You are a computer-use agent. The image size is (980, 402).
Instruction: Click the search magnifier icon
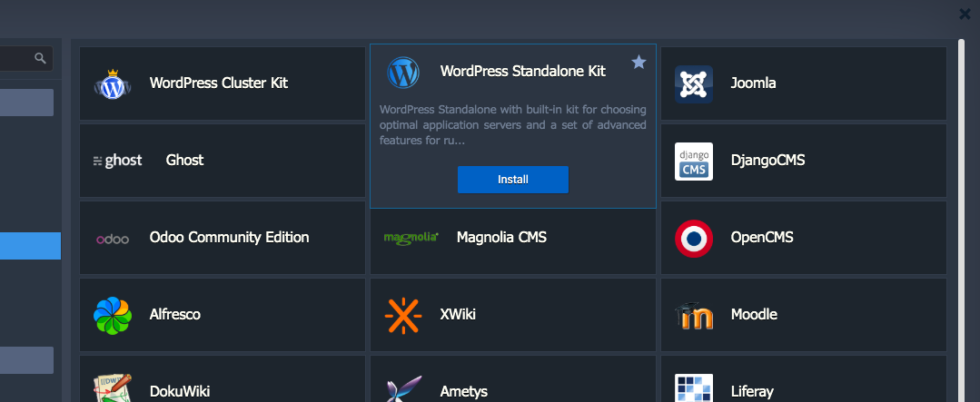(x=41, y=59)
